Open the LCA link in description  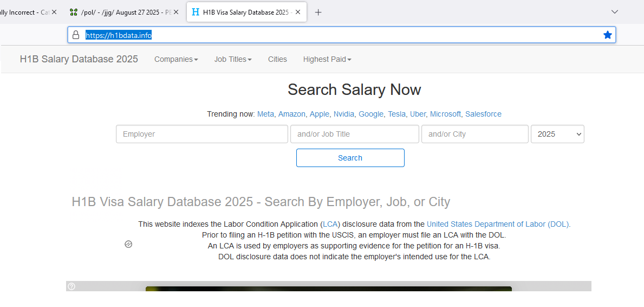coord(330,224)
